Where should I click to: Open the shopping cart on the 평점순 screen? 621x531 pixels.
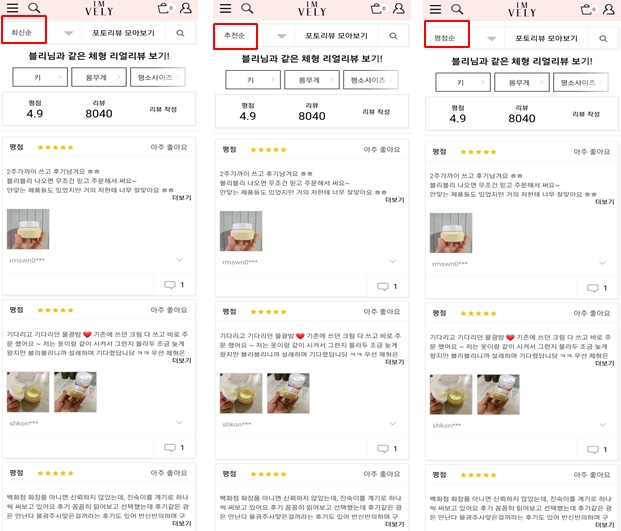tap(588, 9)
